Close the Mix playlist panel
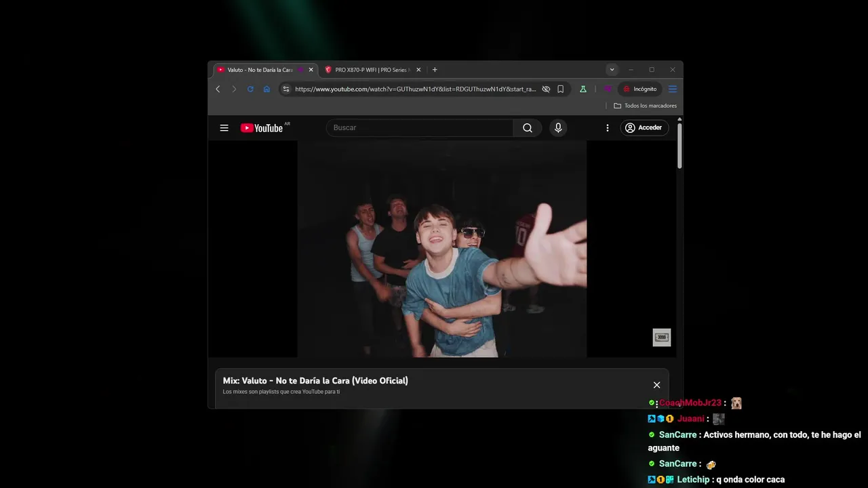 (656, 385)
